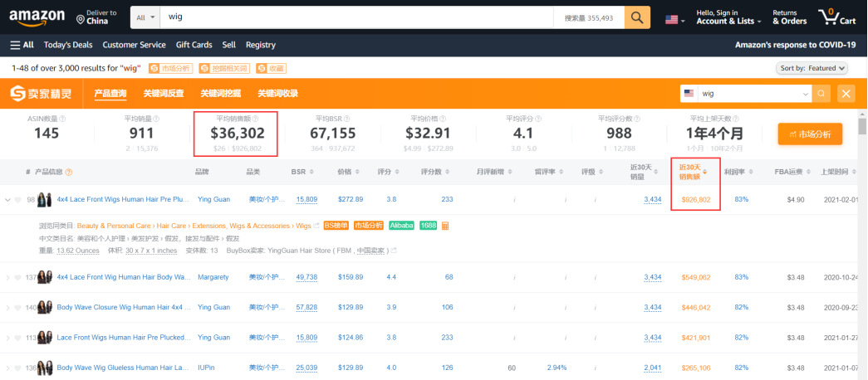Viewport: 868px width, 380px height.
Task: Switch to the 关键词反查 tab
Action: pyautogui.click(x=164, y=94)
